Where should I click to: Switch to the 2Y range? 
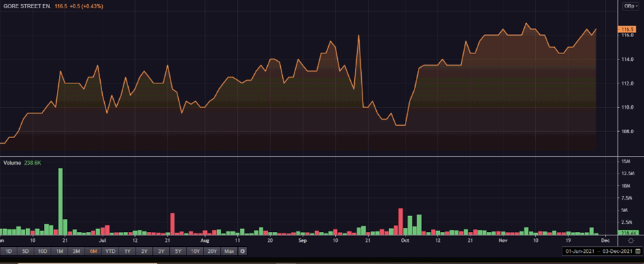pyautogui.click(x=144, y=251)
